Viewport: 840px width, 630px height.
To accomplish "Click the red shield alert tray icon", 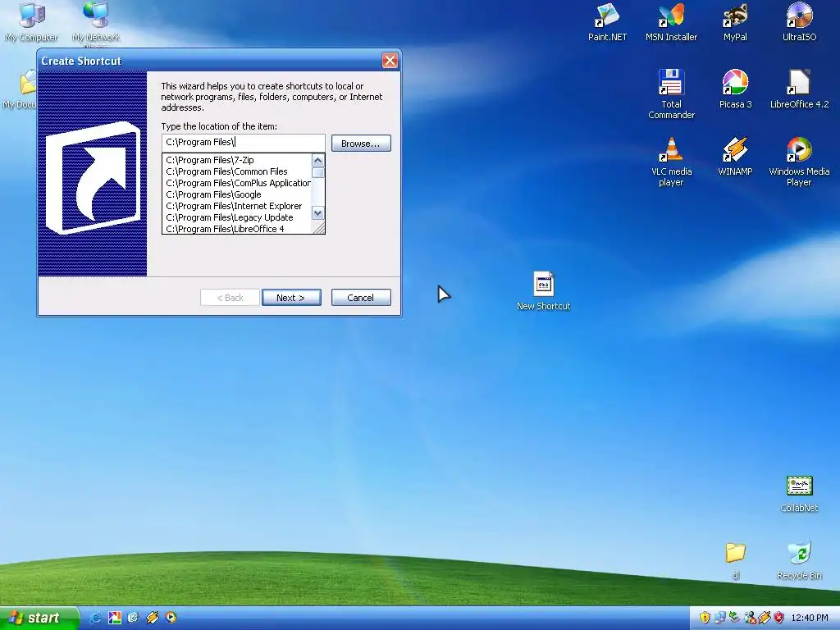I will click(x=779, y=618).
